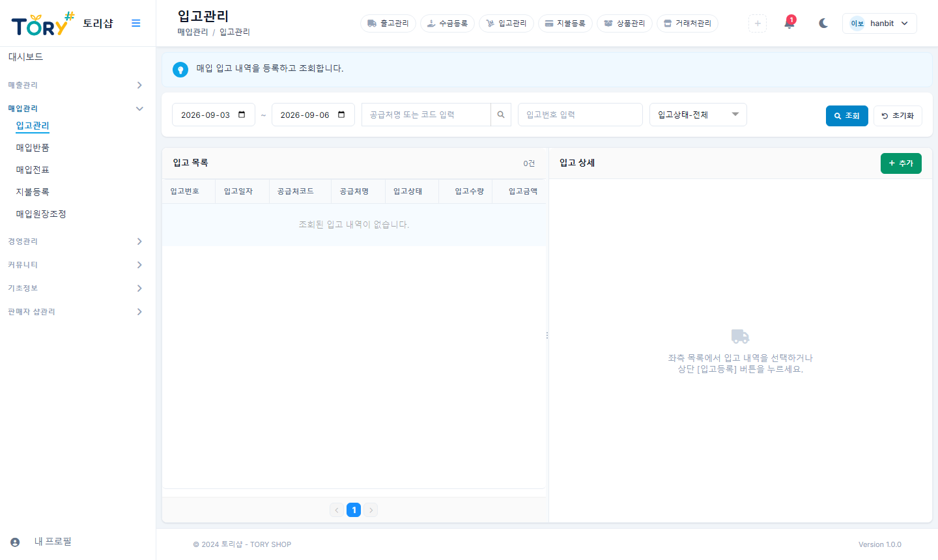Switch to dark mode moon icon
Viewport: 938px width, 560px height.
tap(823, 23)
